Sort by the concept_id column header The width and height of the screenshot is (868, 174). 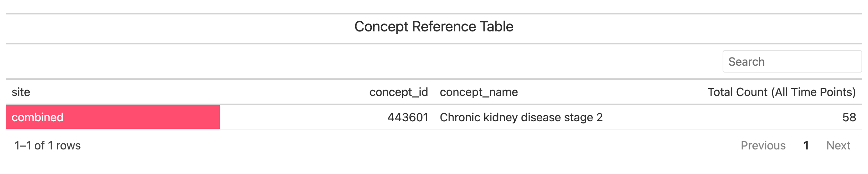point(399,92)
